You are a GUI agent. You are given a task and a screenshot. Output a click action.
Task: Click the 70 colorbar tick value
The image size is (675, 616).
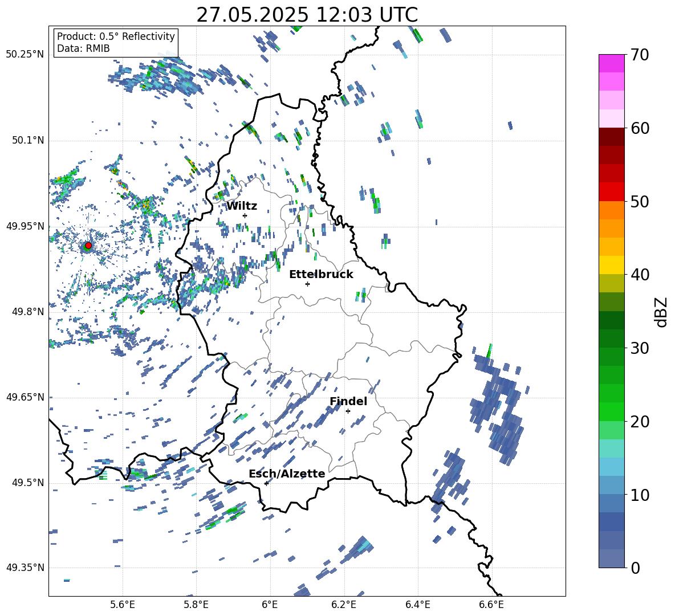tap(640, 55)
